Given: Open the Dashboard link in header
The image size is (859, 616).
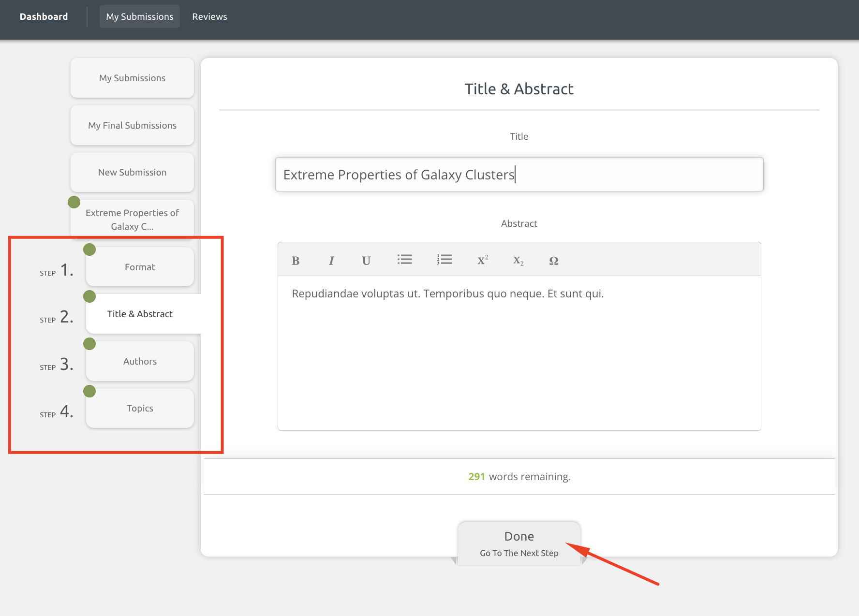Looking at the screenshot, I should pos(44,16).
